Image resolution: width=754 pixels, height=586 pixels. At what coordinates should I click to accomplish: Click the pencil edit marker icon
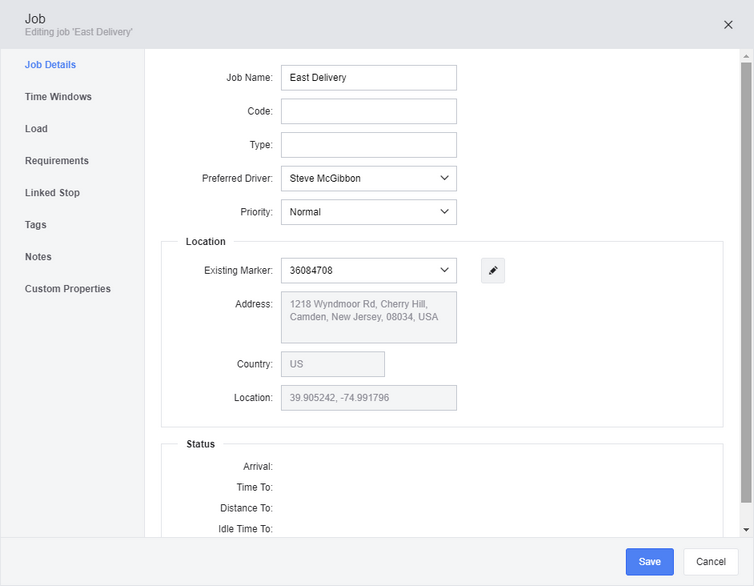point(493,271)
